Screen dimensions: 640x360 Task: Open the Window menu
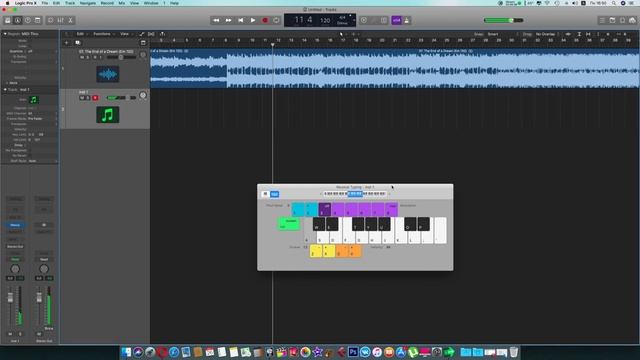coord(151,3)
